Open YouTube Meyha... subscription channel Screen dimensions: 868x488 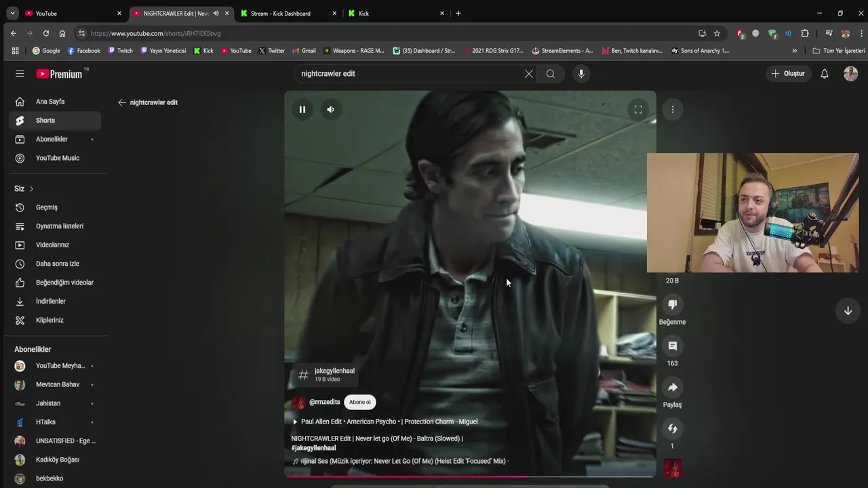point(54,366)
